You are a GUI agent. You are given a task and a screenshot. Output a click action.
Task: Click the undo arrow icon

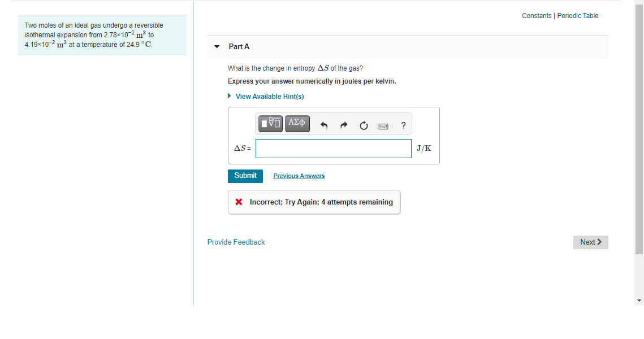pyautogui.click(x=323, y=125)
